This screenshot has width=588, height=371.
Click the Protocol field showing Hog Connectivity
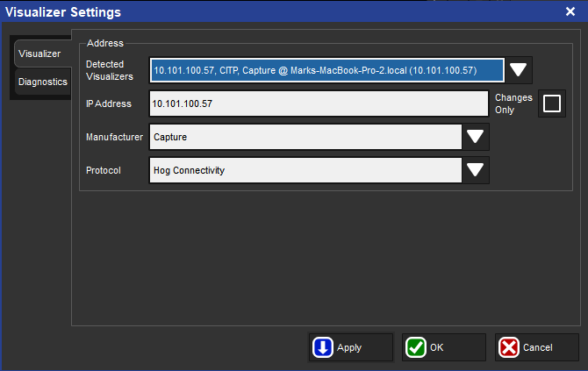pyautogui.click(x=305, y=170)
